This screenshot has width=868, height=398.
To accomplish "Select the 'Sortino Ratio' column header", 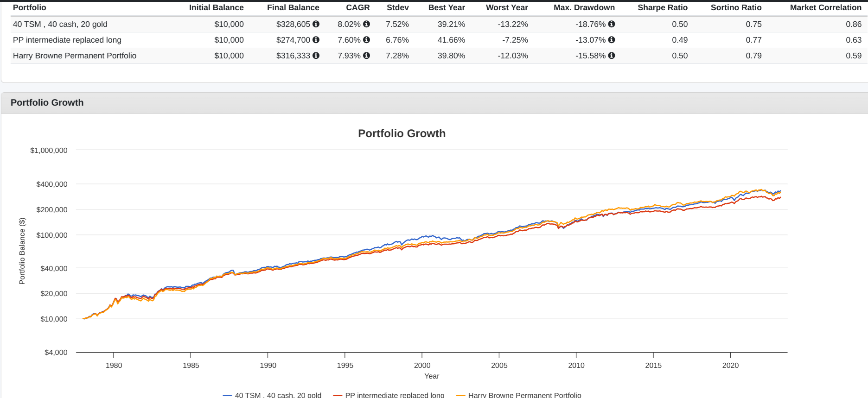I will tap(736, 7).
